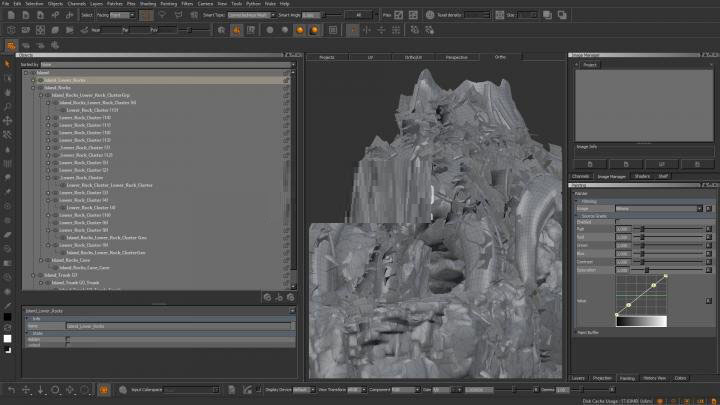
Task: Click the Save project toolbar icon
Action: point(40,15)
